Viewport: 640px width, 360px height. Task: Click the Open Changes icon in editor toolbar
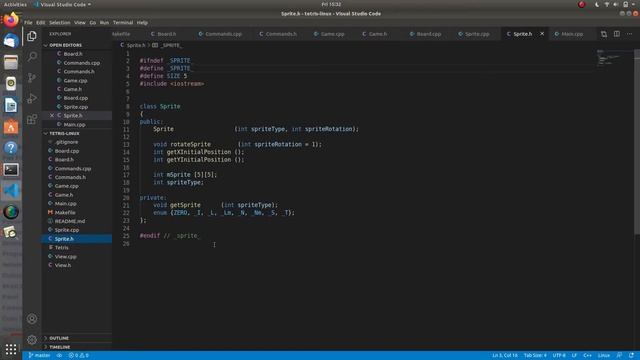click(604, 34)
